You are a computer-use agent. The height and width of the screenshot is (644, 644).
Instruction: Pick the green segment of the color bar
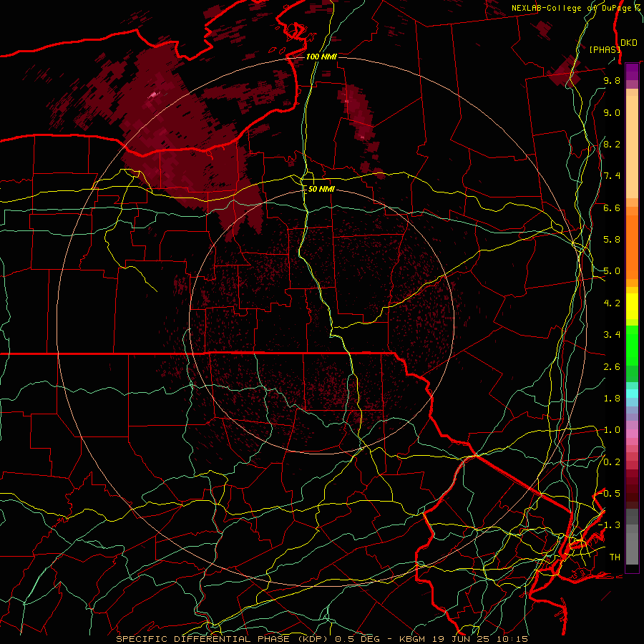pyautogui.click(x=632, y=344)
